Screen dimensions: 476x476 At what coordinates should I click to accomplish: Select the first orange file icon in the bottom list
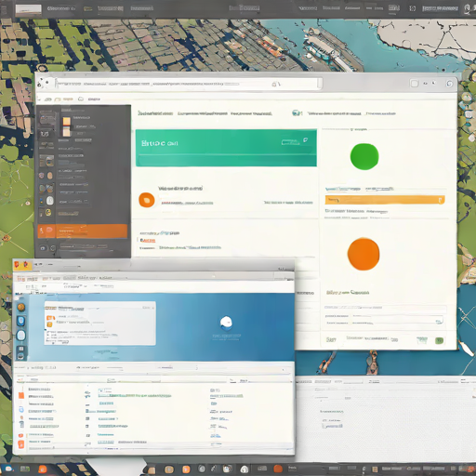[21, 395]
